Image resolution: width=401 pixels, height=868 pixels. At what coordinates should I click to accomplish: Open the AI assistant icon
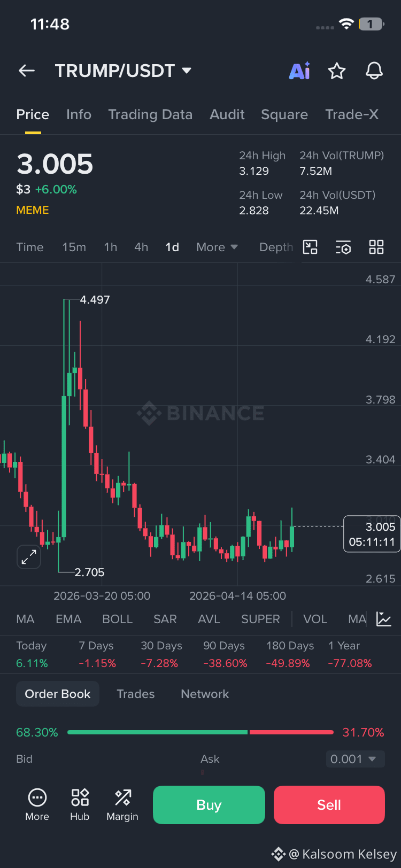point(300,71)
